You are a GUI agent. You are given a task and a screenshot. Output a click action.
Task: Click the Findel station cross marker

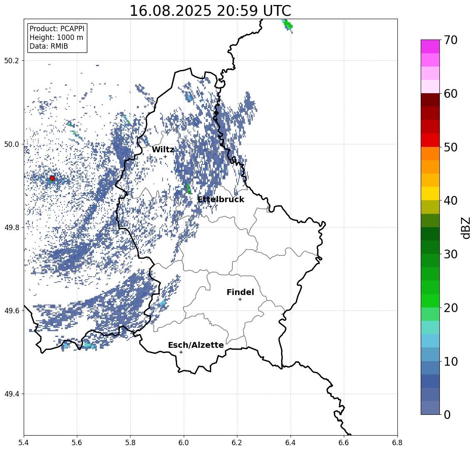pos(240,300)
